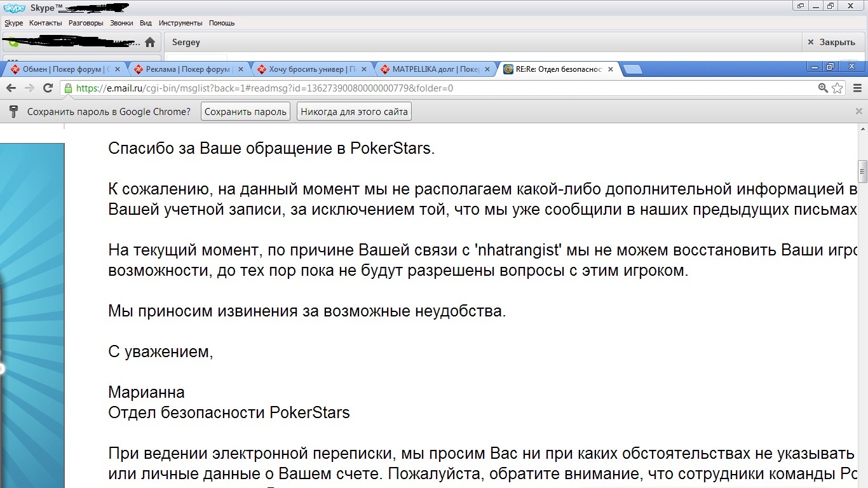Click the zoom magnifier icon in address bar
Viewport: 868px width, 488px height.
tap(824, 88)
